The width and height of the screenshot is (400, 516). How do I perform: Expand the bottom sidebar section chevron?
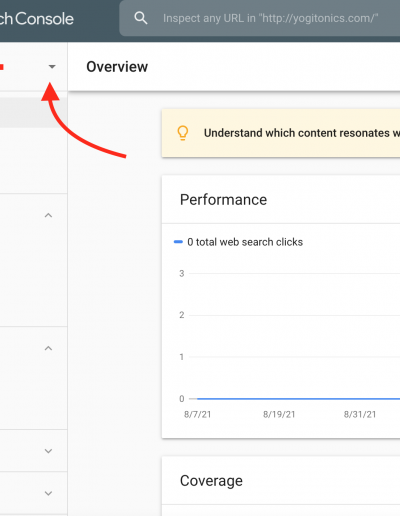[48, 493]
